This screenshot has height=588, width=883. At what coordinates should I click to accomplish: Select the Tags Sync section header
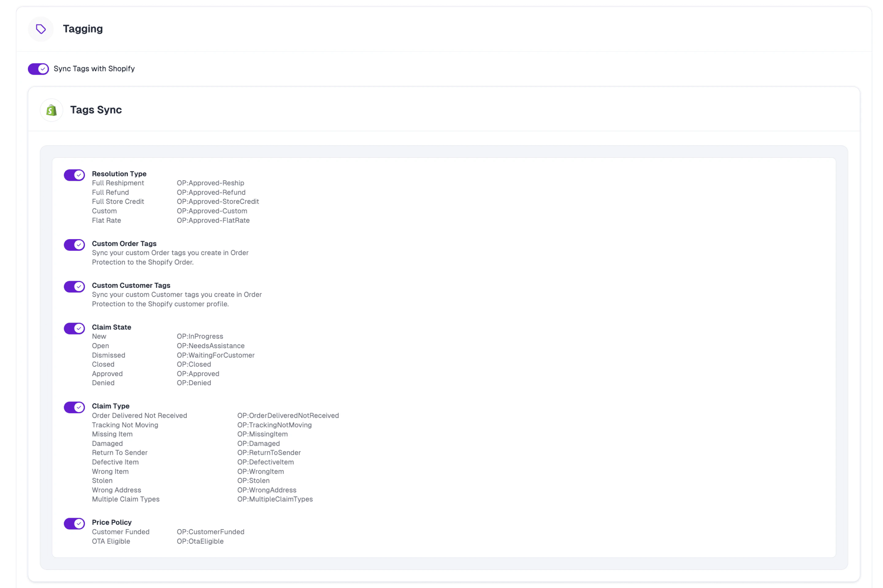coord(96,109)
